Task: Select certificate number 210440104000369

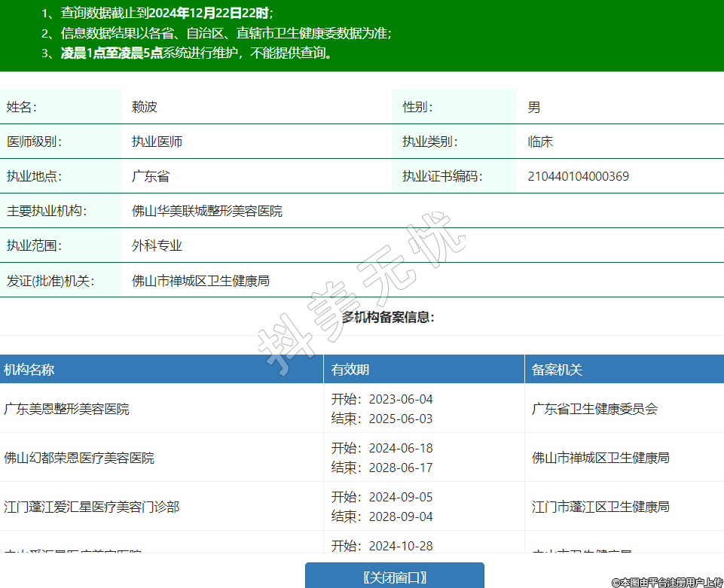Action: 578,177
